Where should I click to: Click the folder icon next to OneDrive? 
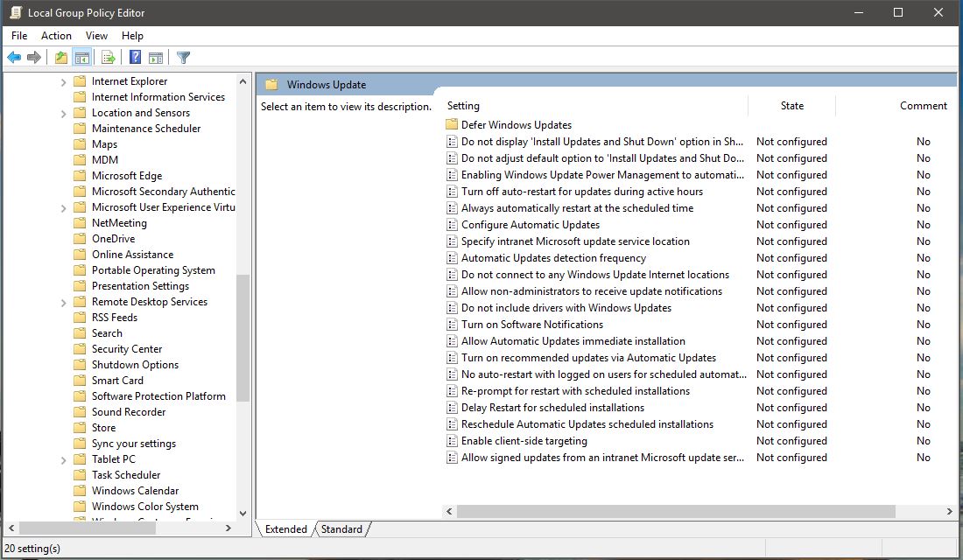pos(79,238)
